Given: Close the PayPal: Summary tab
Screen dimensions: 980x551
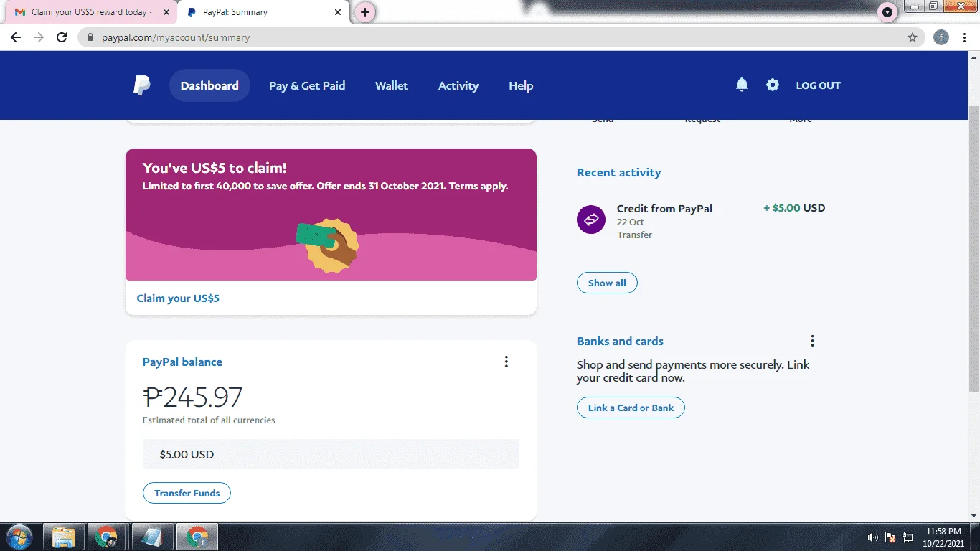Looking at the screenshot, I should click(x=339, y=12).
